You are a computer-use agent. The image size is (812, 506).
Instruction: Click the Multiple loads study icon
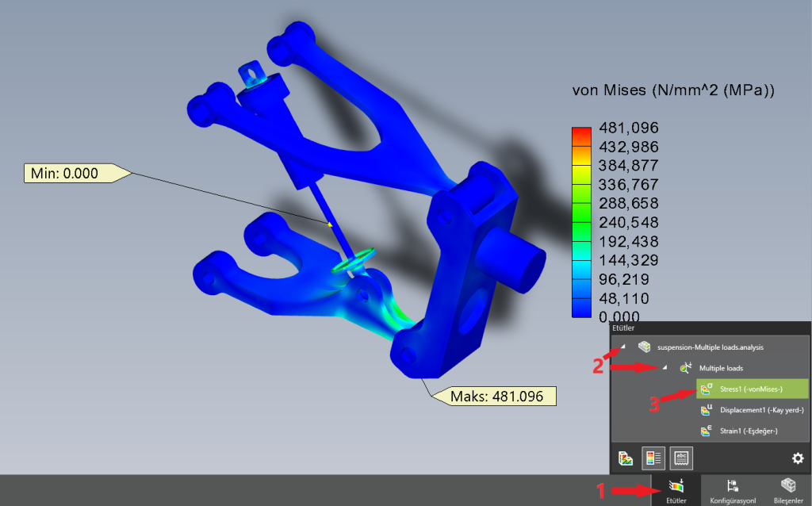685,367
